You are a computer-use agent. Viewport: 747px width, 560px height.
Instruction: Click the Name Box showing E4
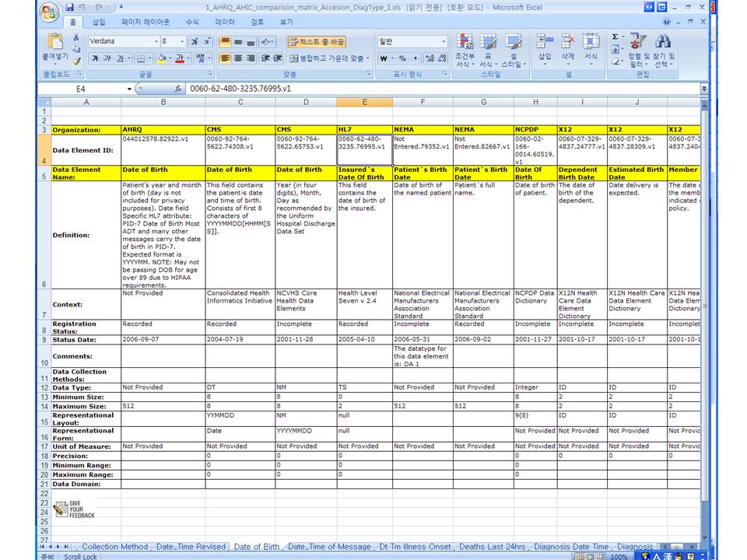tap(81, 89)
